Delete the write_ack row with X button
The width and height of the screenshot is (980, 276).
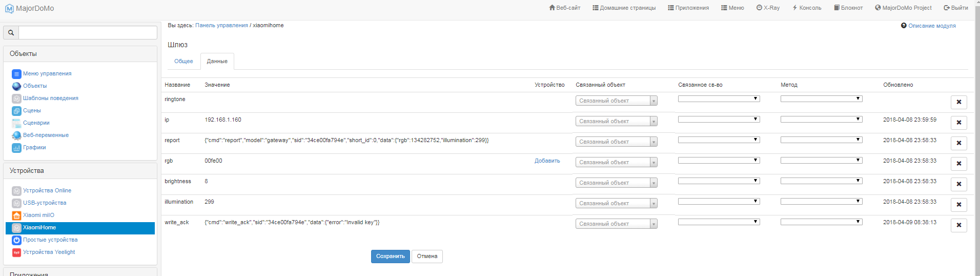958,225
